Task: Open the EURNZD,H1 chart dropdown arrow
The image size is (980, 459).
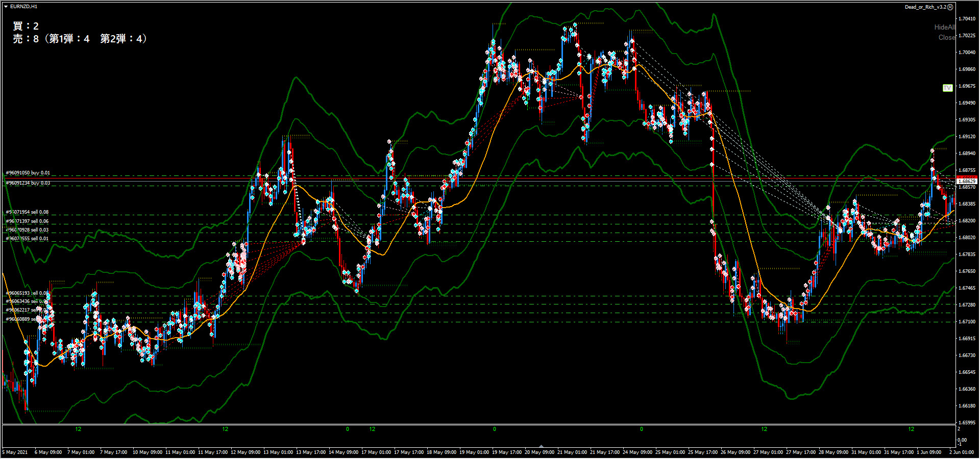Action: click(x=6, y=7)
